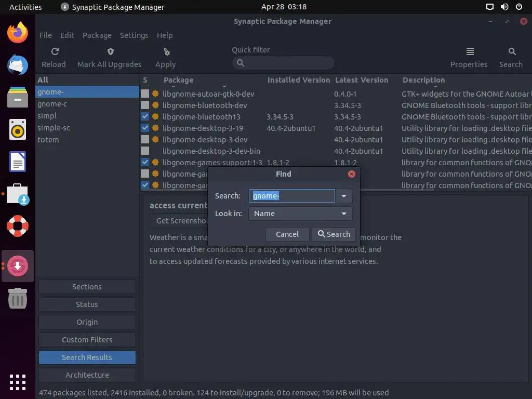The image size is (532, 399).
Task: Open the volume indicator in top bar
Action: (504, 7)
